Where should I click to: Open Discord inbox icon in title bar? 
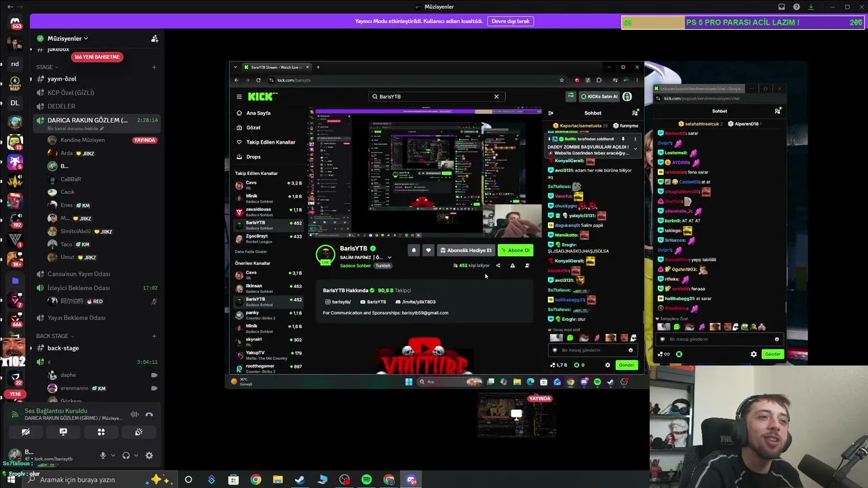pos(782,7)
